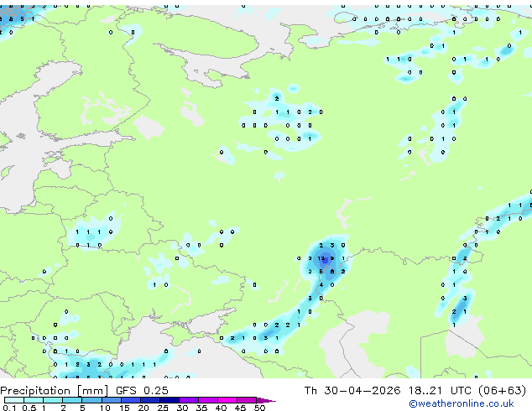
Task: Select the 5–10 mm legend color swatch
Action: pyautogui.click(x=91, y=400)
